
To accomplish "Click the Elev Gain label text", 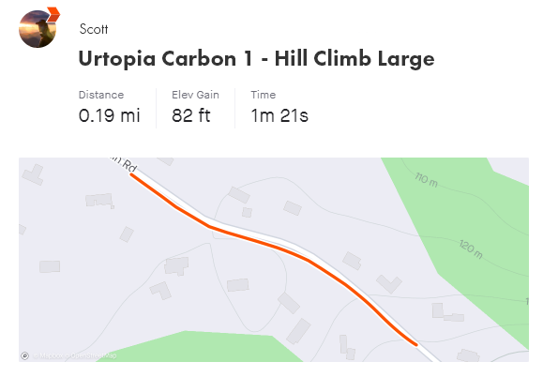I will [x=195, y=95].
